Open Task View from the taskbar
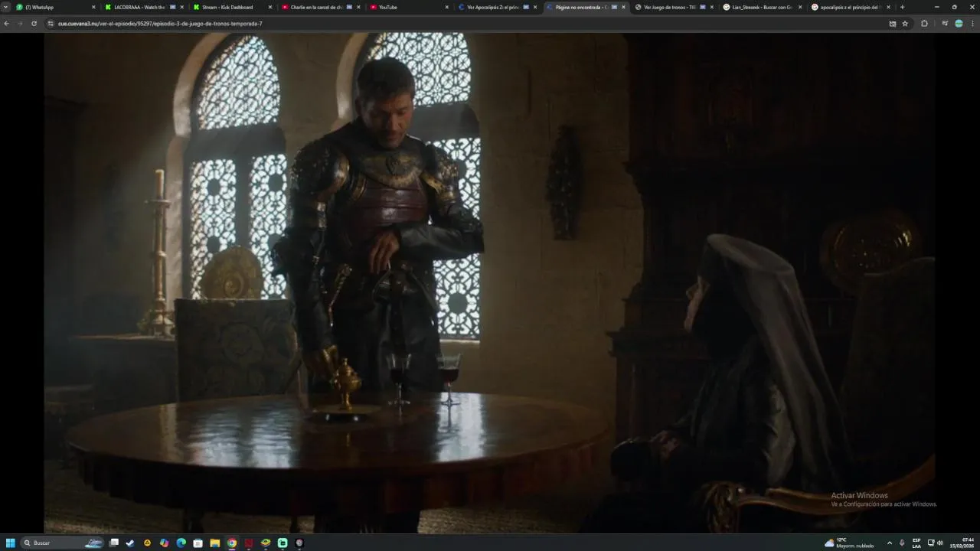Screen dimensions: 980x551 tap(114, 543)
